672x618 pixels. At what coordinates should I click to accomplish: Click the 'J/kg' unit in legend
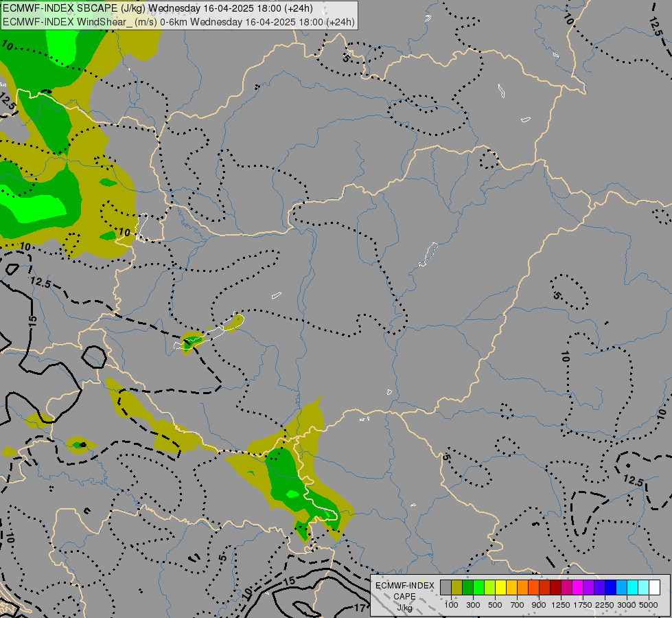(x=404, y=608)
